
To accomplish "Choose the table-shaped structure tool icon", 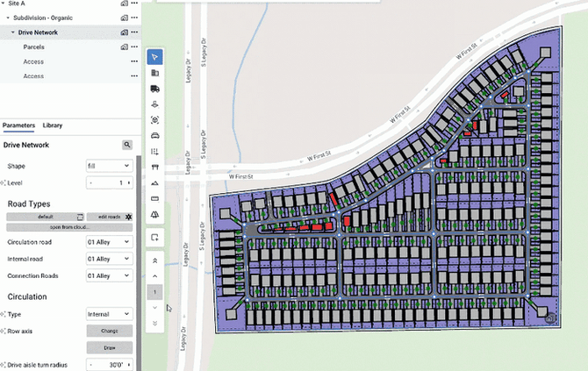I will click(x=154, y=168).
